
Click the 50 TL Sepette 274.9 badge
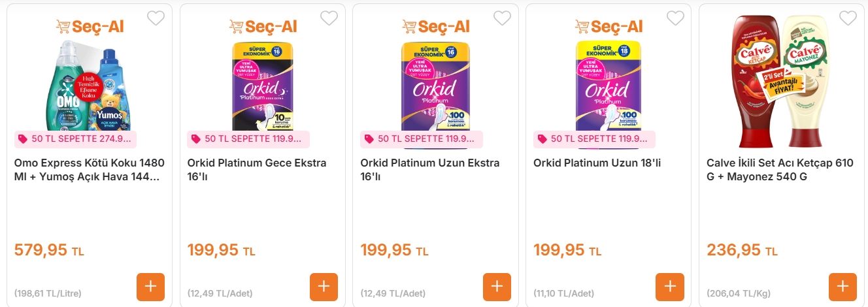76,139
